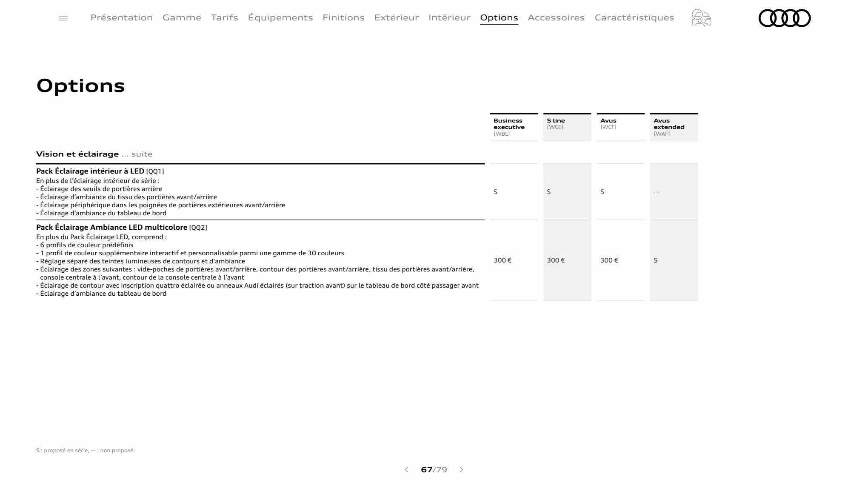Click 'Éclairage de contour avec inscription quattro' line
The width and height of the screenshot is (868, 488).
click(257, 285)
